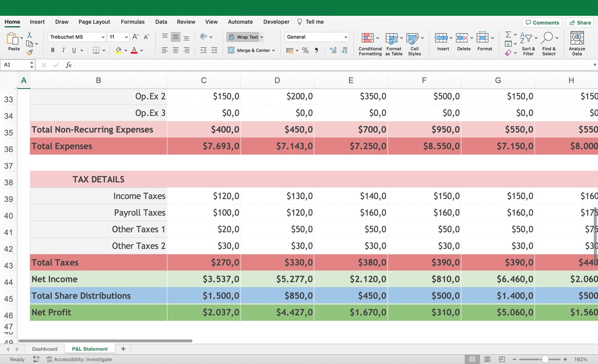598x364 pixels.
Task: Click the Increase Decimal icon
Action: [331, 50]
